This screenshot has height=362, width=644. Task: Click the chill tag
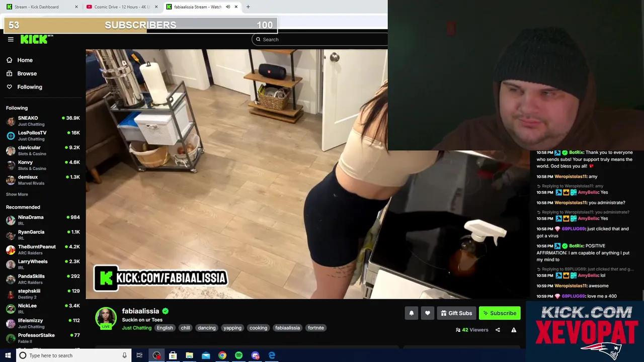(186, 328)
